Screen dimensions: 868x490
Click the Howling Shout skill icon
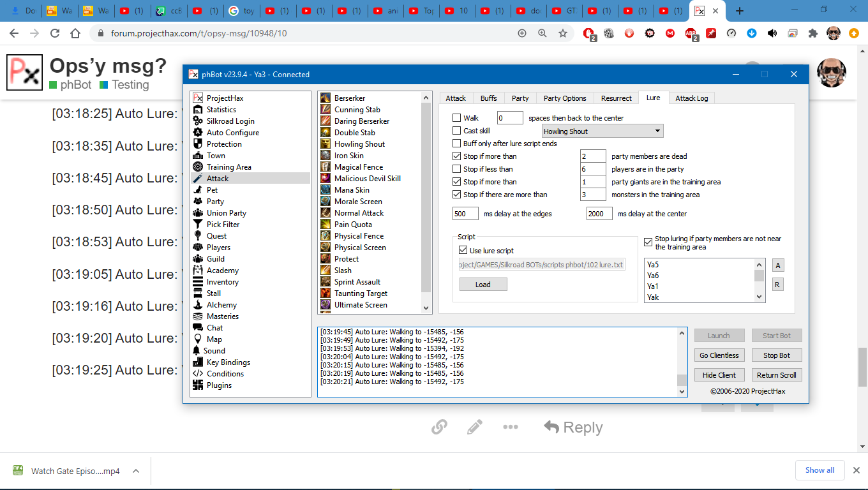pyautogui.click(x=325, y=144)
